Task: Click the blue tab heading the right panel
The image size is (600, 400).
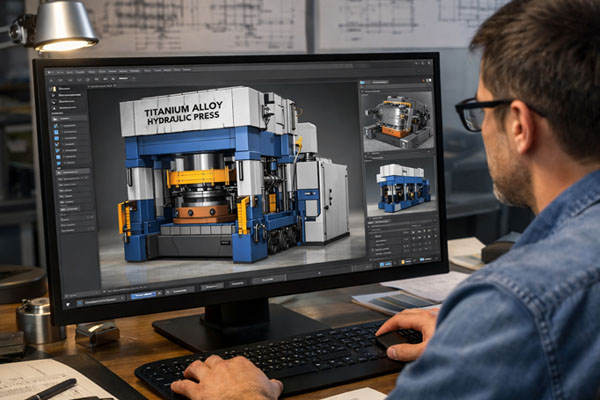Action: pos(362,82)
